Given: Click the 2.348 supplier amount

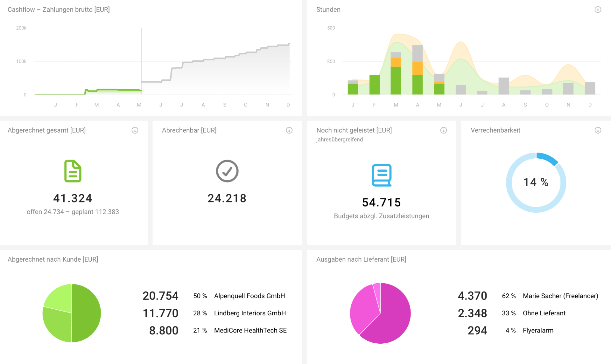Looking at the screenshot, I should tap(473, 313).
